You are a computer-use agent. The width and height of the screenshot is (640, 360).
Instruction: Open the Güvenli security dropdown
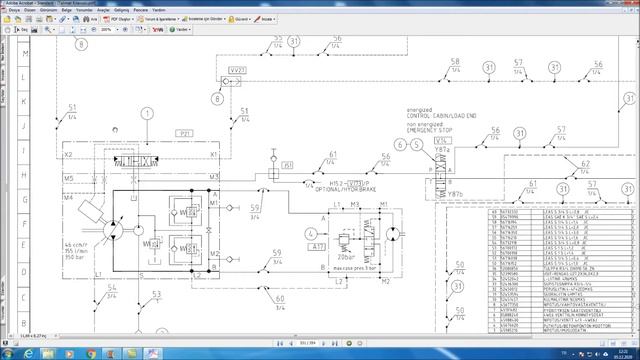(x=240, y=19)
